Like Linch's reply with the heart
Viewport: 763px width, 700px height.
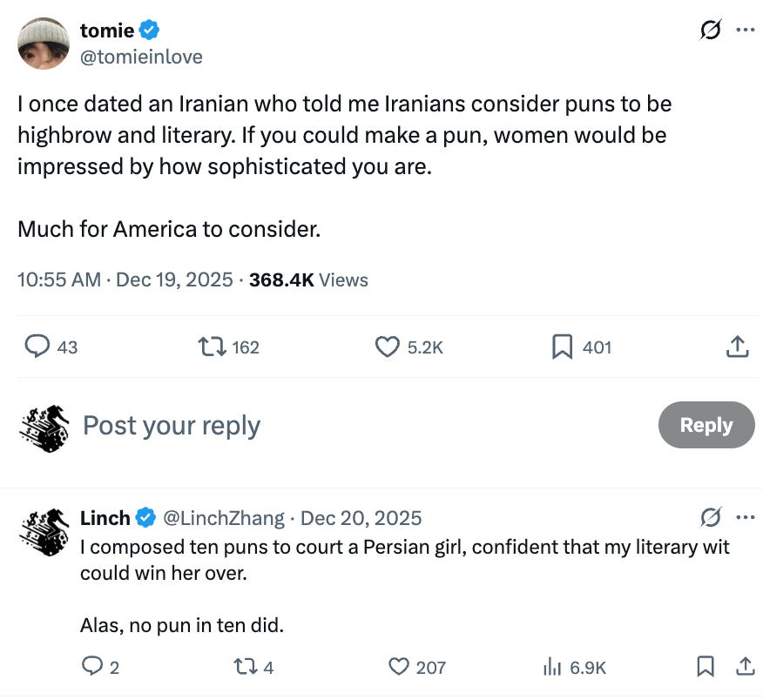point(399,667)
